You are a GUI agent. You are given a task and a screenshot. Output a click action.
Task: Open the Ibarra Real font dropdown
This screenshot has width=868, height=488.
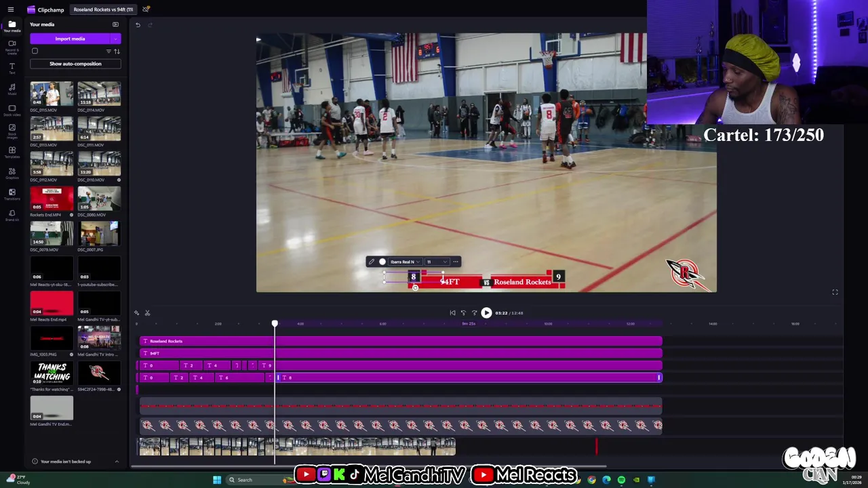(405, 262)
